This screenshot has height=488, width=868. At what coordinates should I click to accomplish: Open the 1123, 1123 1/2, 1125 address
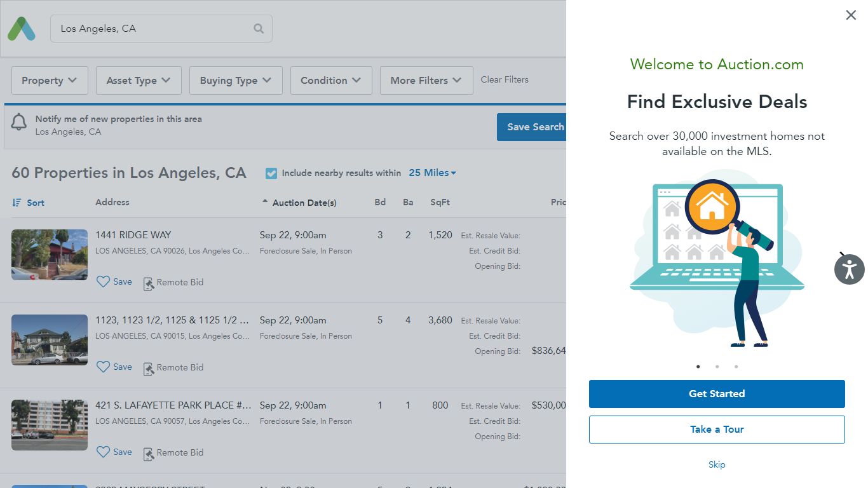(x=172, y=320)
